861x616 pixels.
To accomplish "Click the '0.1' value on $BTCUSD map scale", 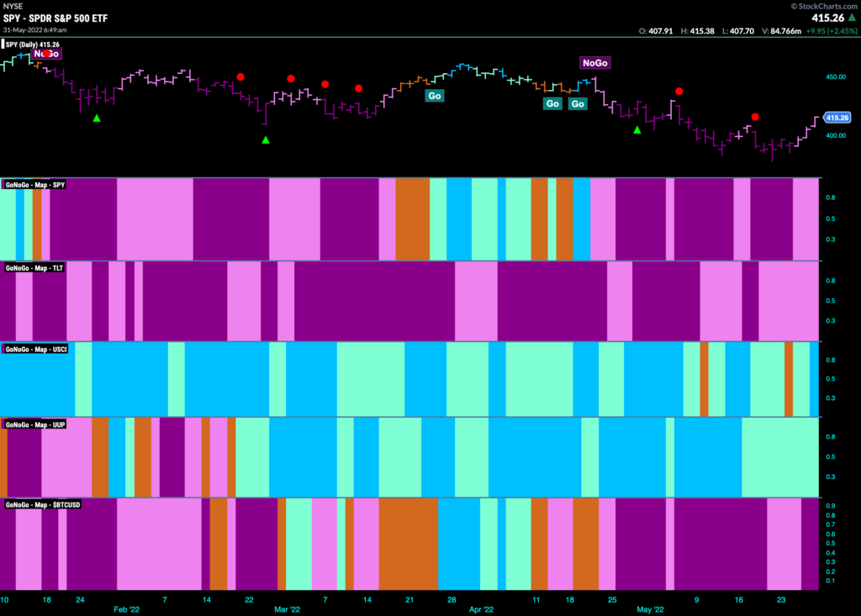I will click(x=831, y=581).
